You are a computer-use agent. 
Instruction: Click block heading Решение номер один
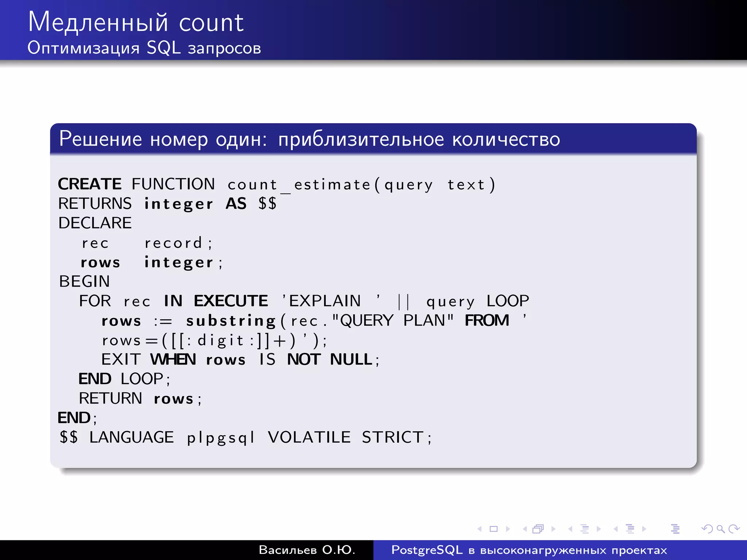[x=163, y=139]
